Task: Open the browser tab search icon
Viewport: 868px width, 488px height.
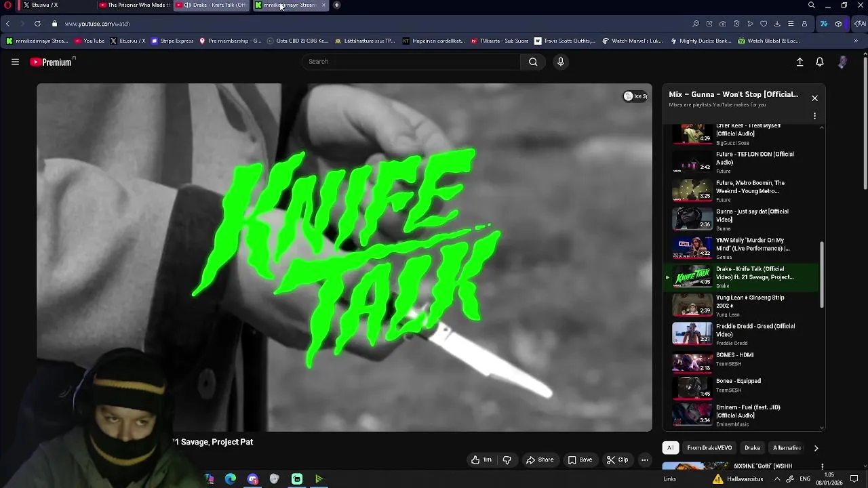Action: click(811, 5)
